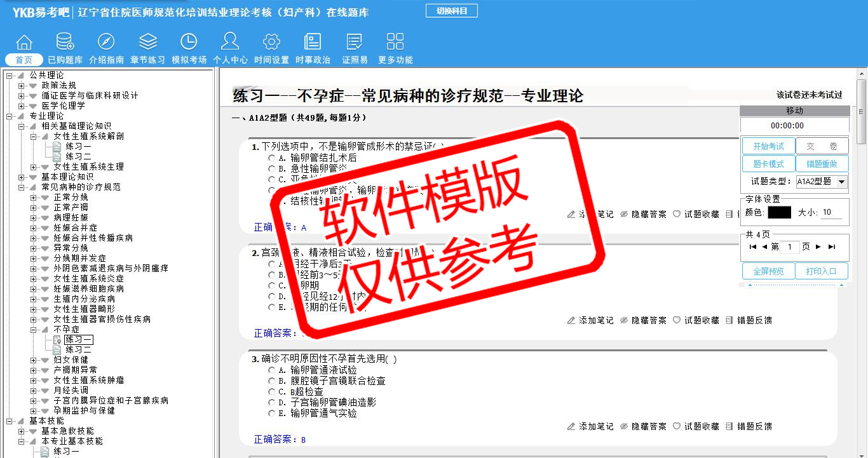Viewport: 868px width, 458px height.
Task: Open the 时事政治 news icon
Action: click(313, 43)
